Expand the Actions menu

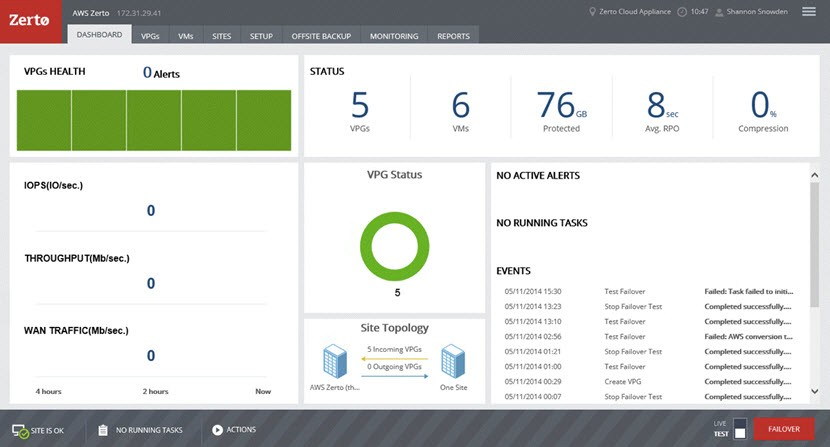(217, 430)
